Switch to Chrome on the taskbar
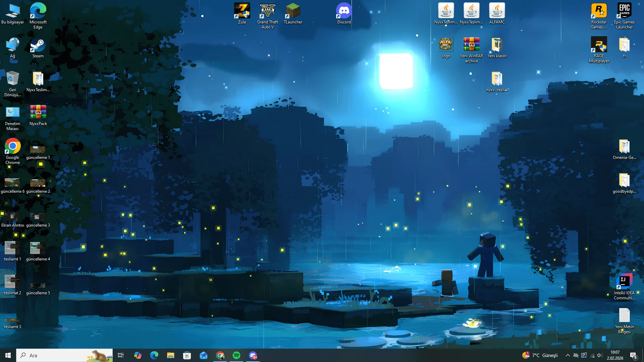Viewport: 644px width, 362px height. [220, 355]
